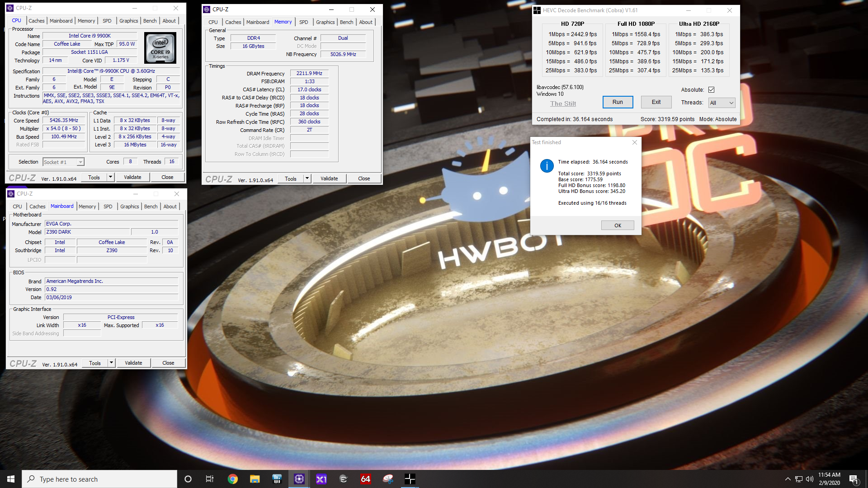
Task: Open the Threads dropdown set to All
Action: coord(722,103)
